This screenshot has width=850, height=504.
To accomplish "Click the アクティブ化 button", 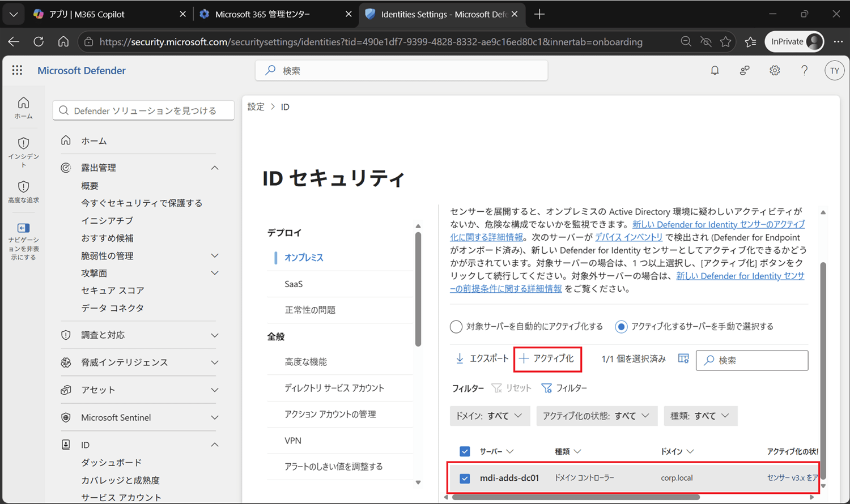I will click(x=547, y=358).
